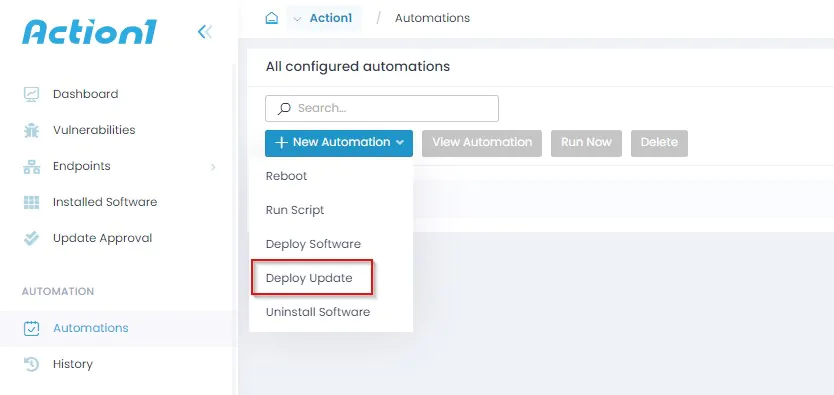Open Endpoints in the sidebar
This screenshot has width=834, height=395.
[82, 166]
